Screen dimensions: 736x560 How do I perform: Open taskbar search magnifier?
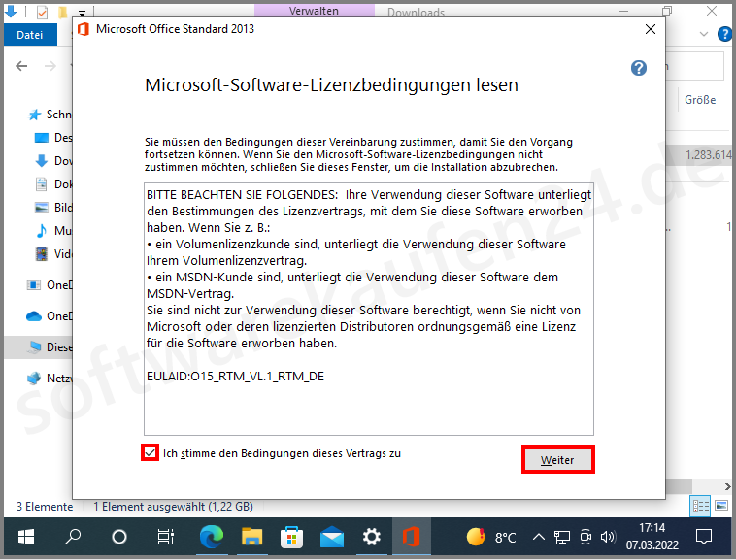pos(72,537)
